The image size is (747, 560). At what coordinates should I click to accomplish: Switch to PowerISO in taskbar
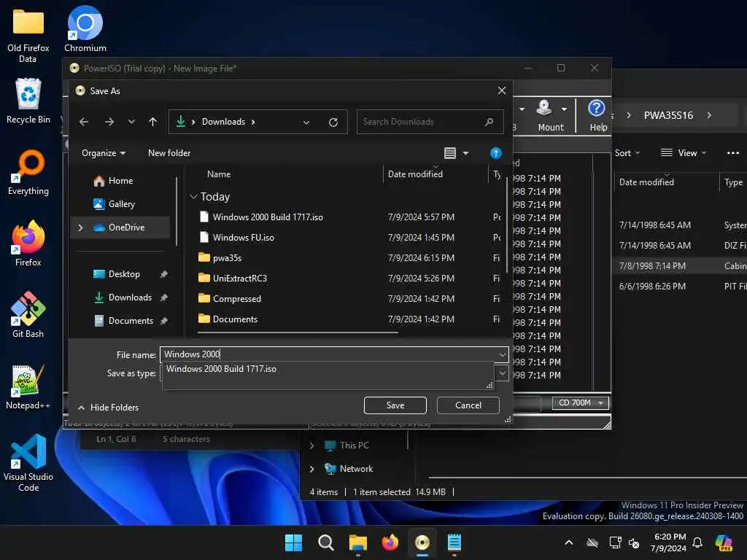coord(422,542)
